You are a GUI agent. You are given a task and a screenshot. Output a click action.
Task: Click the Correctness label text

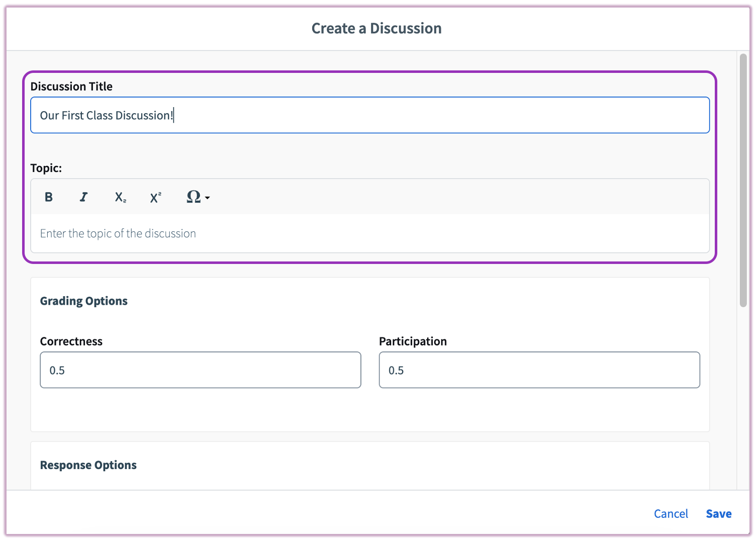click(x=71, y=341)
